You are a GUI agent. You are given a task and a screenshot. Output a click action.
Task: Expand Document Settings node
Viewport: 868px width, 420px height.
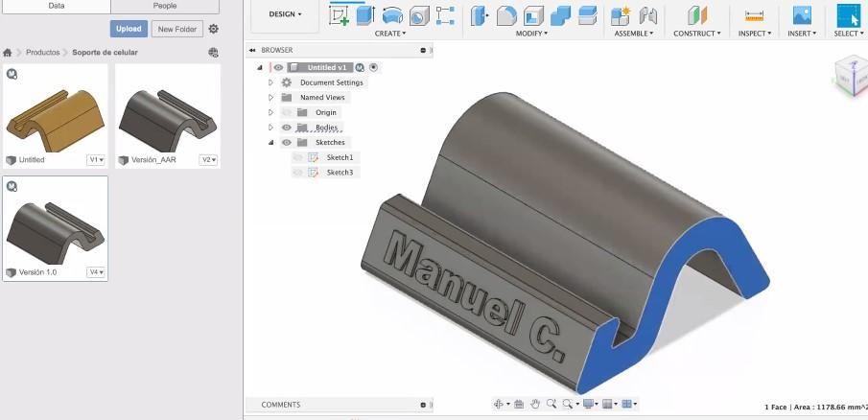270,82
